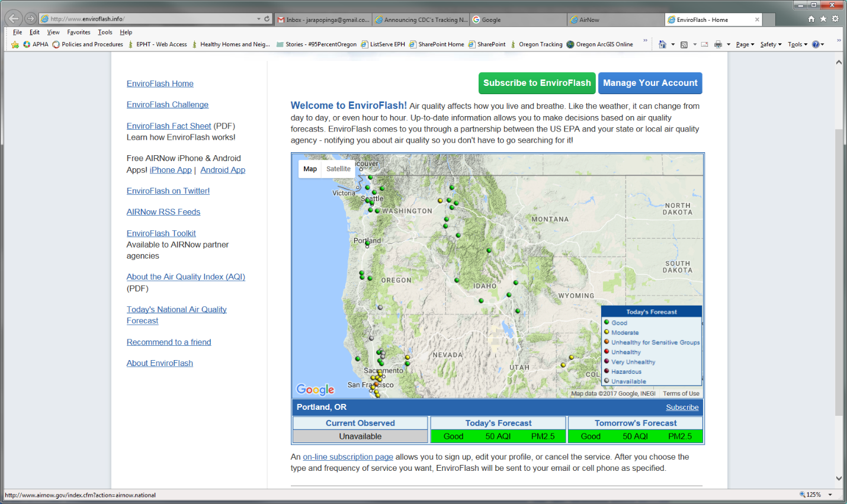Click the scrollbar down arrow
This screenshot has height=504, width=847.
[839, 479]
